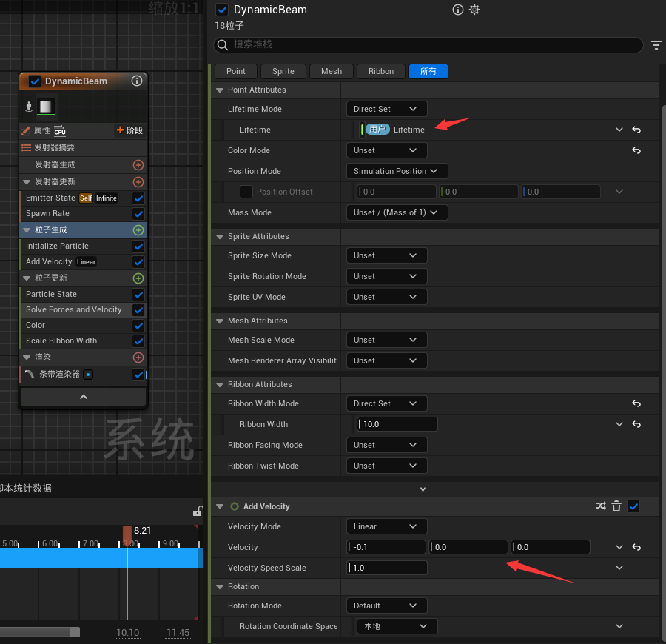This screenshot has width=666, height=644.
Task: Click the timeline playhead marker at 8.21
Action: coord(127,534)
